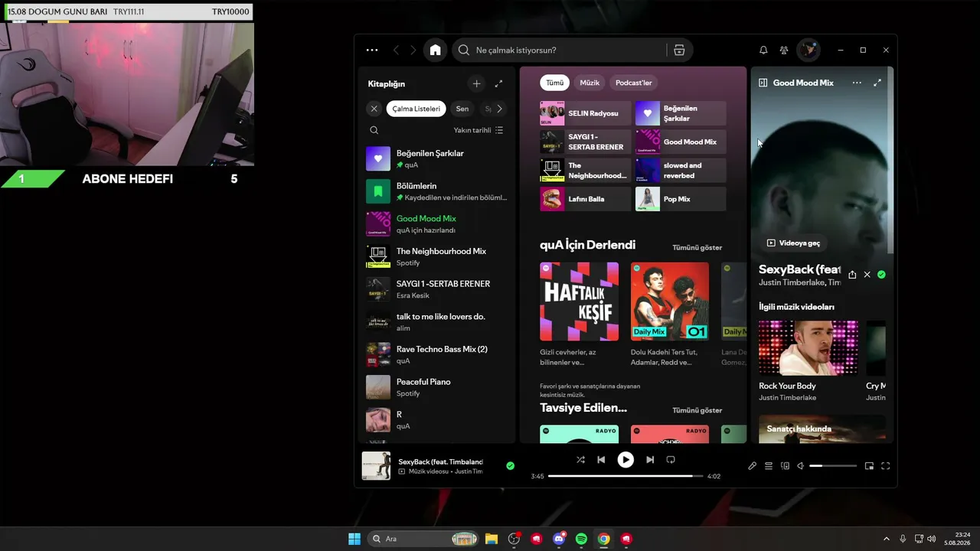
Task: Toggle the Çalma Listeleri filter chip
Action: coord(416,109)
